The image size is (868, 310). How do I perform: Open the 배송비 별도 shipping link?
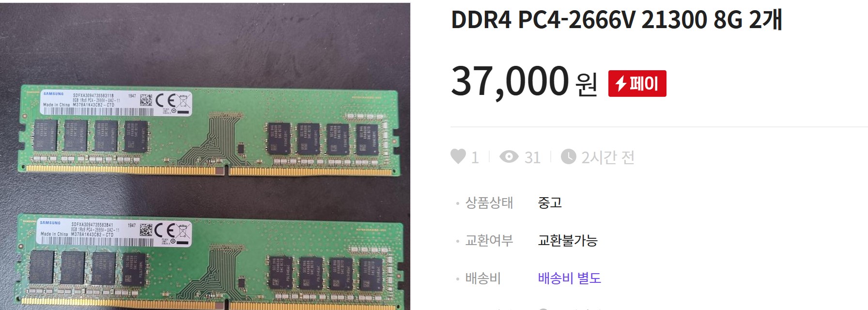(x=569, y=278)
